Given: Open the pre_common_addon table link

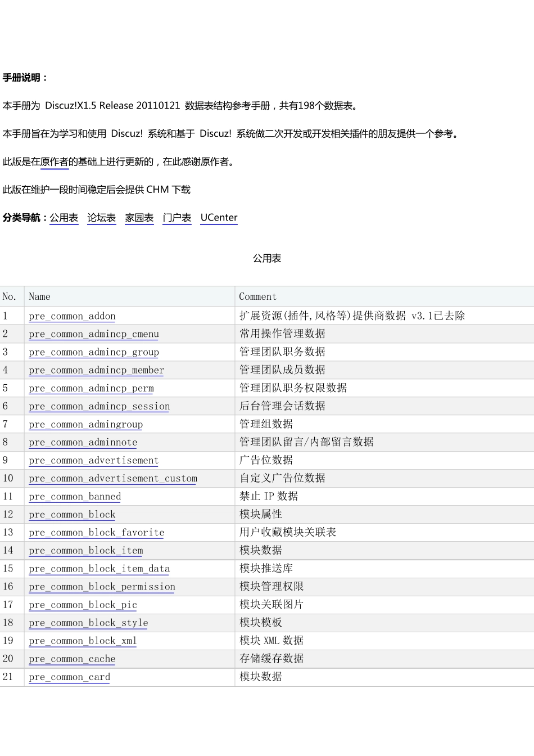Looking at the screenshot, I should click(x=72, y=316).
